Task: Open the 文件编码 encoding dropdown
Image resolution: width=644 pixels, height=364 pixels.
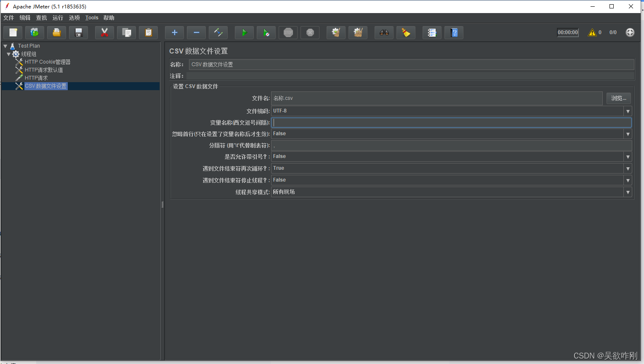Action: coord(628,111)
